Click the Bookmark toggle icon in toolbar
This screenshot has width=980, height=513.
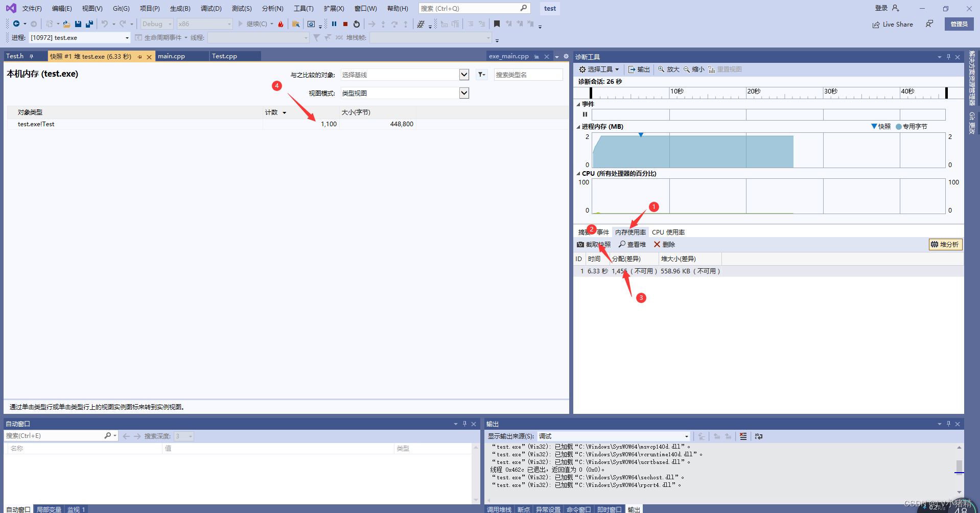[x=497, y=24]
